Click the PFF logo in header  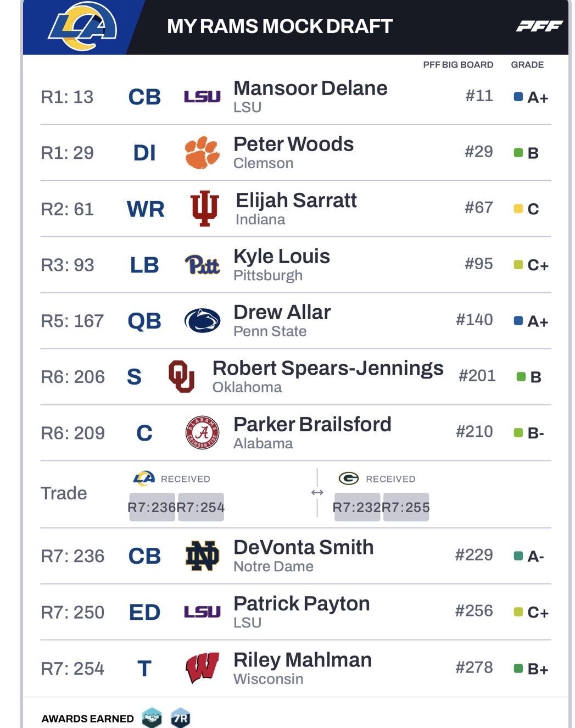point(539,26)
